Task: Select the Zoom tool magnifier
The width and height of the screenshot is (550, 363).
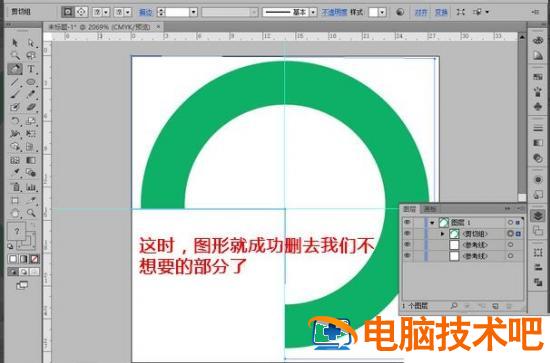Action: pyautogui.click(x=31, y=213)
